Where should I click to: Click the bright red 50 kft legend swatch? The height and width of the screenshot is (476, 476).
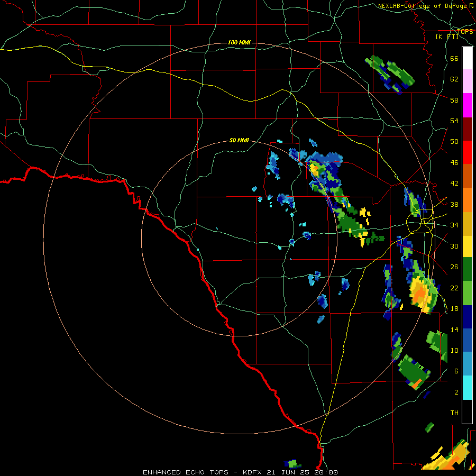pyautogui.click(x=467, y=152)
